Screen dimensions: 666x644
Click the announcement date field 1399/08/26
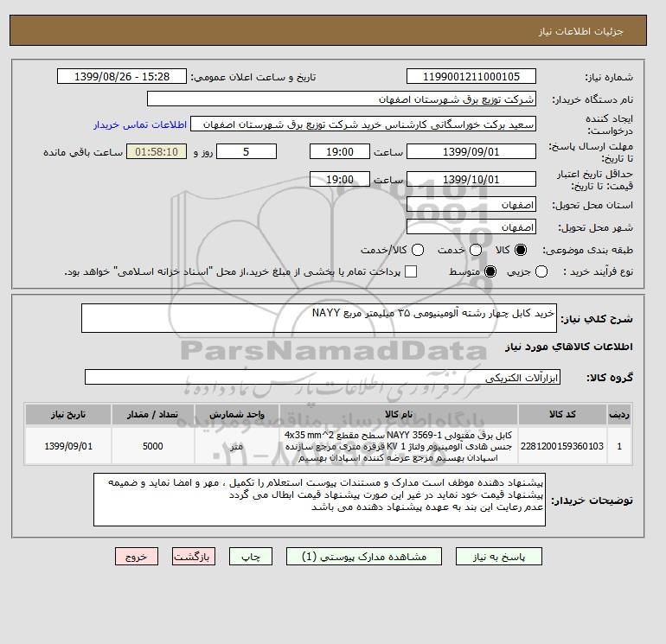tap(122, 76)
